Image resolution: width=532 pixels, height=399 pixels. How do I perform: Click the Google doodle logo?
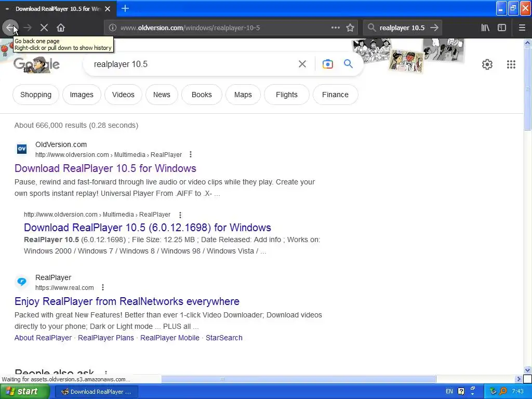[37, 64]
